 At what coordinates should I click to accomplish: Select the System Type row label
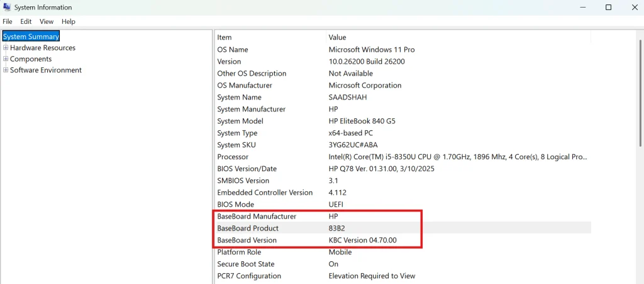click(x=237, y=133)
